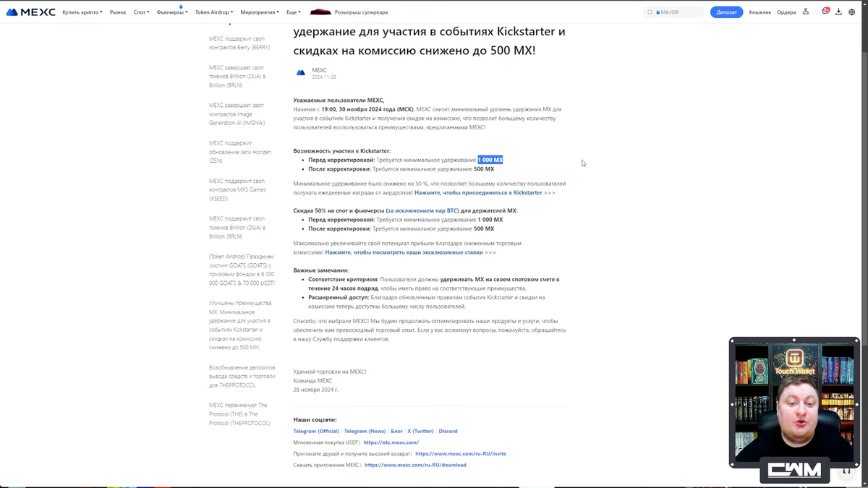Open the Кошелек menu item
The width and height of the screenshot is (868, 488).
click(759, 12)
